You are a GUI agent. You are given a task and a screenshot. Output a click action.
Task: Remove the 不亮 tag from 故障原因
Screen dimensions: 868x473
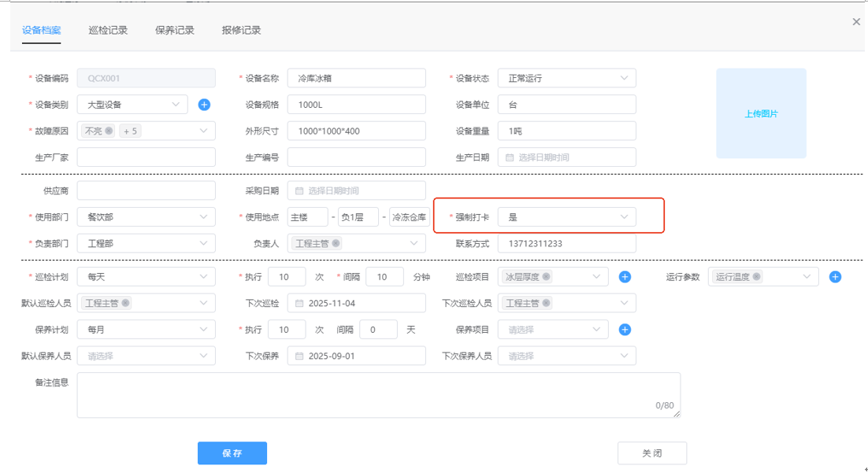pos(109,131)
